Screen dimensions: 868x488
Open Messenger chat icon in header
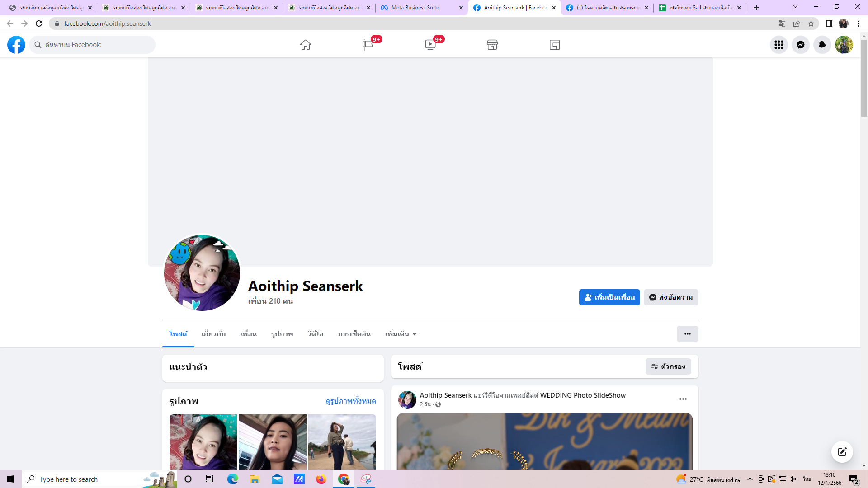[801, 45]
